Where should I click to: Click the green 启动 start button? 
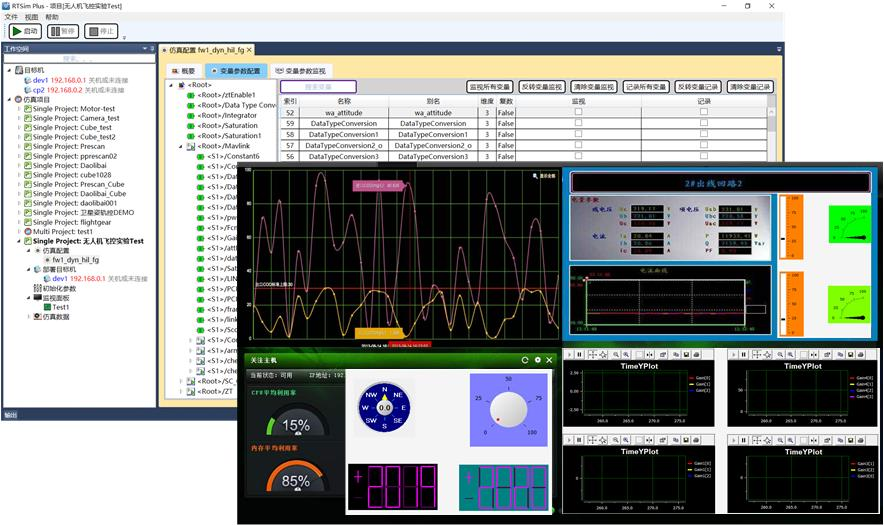(25, 31)
